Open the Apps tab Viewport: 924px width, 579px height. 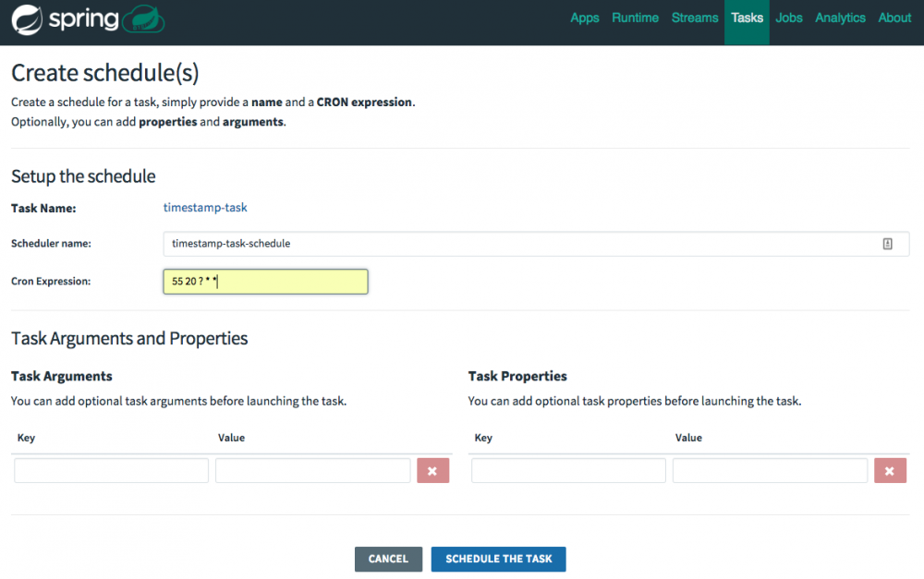(x=585, y=18)
